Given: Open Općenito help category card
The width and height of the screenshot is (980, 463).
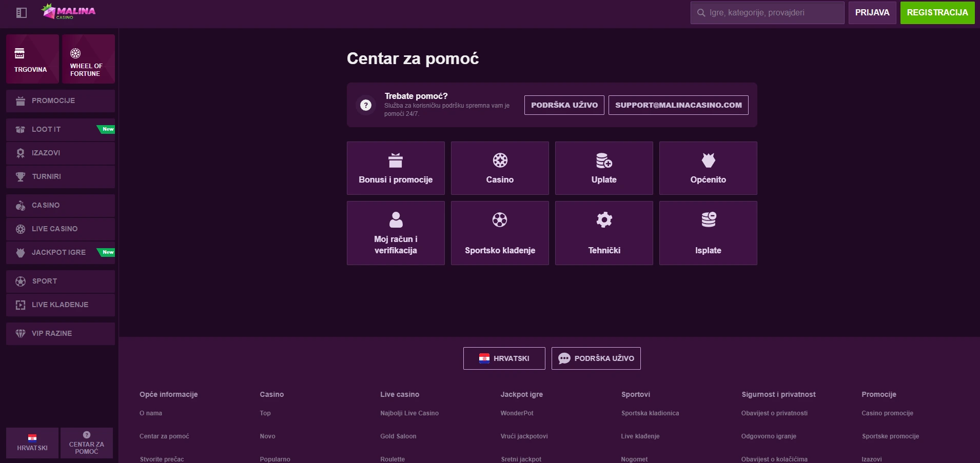Looking at the screenshot, I should 708,168.
